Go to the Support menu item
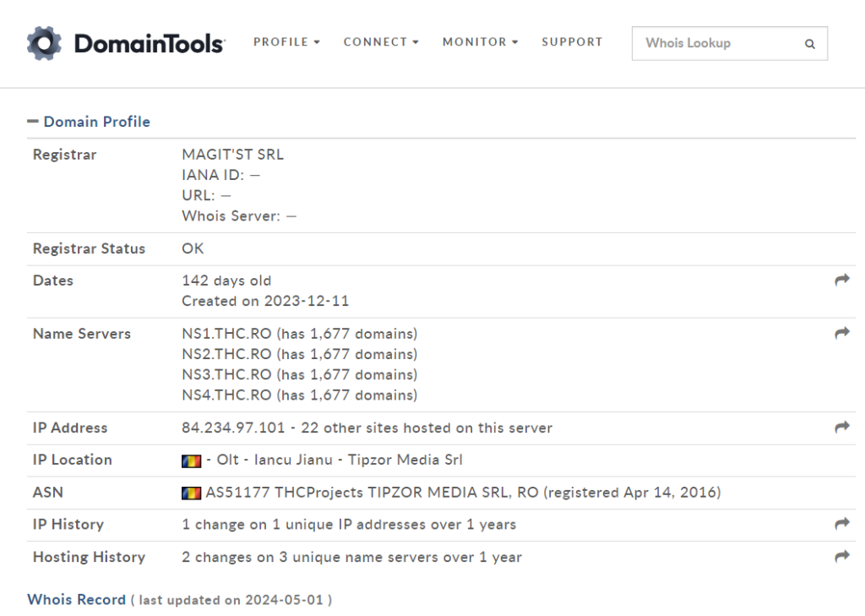Image resolution: width=865 pixels, height=616 pixels. tap(572, 42)
